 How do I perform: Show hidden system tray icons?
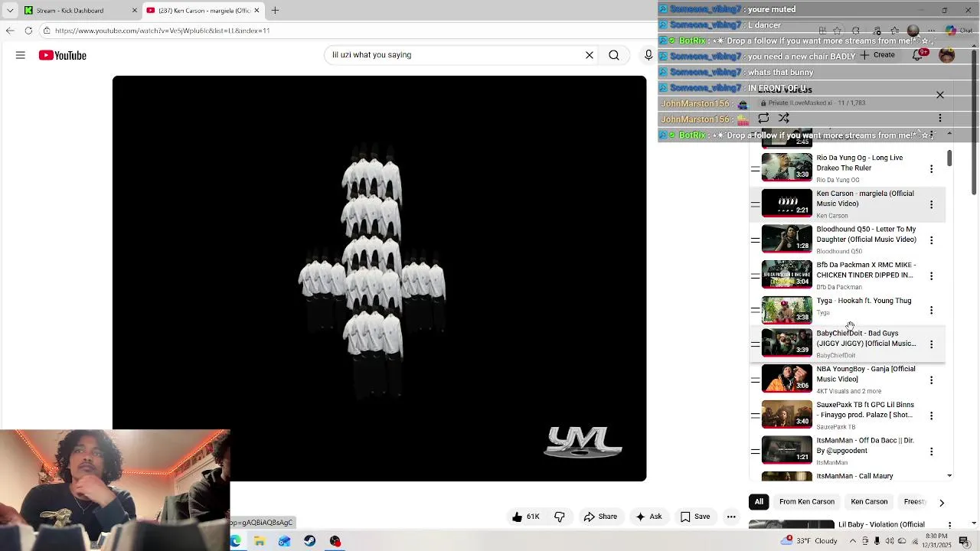(853, 541)
